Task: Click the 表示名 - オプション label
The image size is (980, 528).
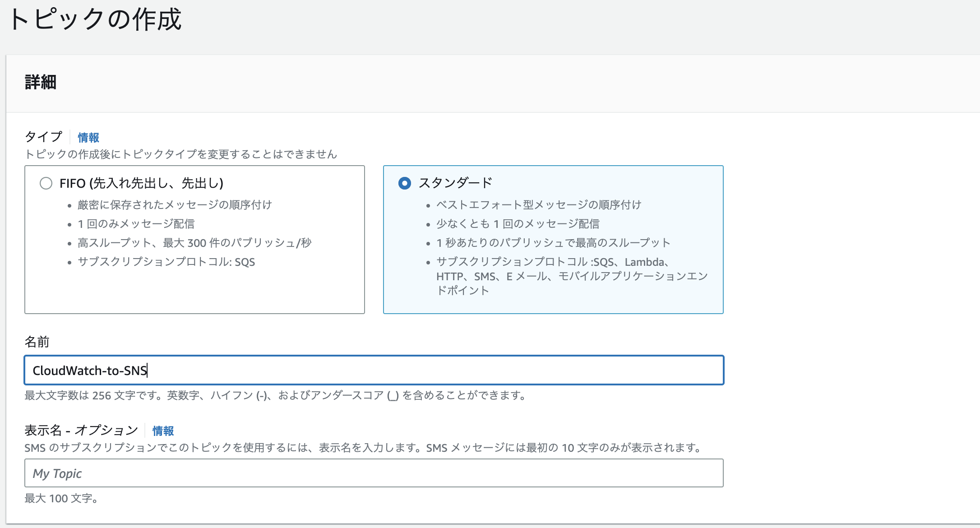Action: [81, 430]
